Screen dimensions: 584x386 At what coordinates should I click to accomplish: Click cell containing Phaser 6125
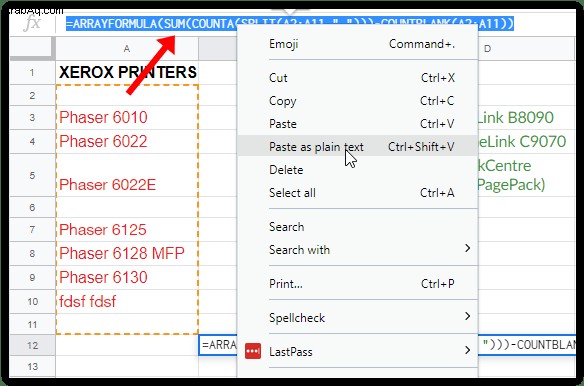pos(127,230)
